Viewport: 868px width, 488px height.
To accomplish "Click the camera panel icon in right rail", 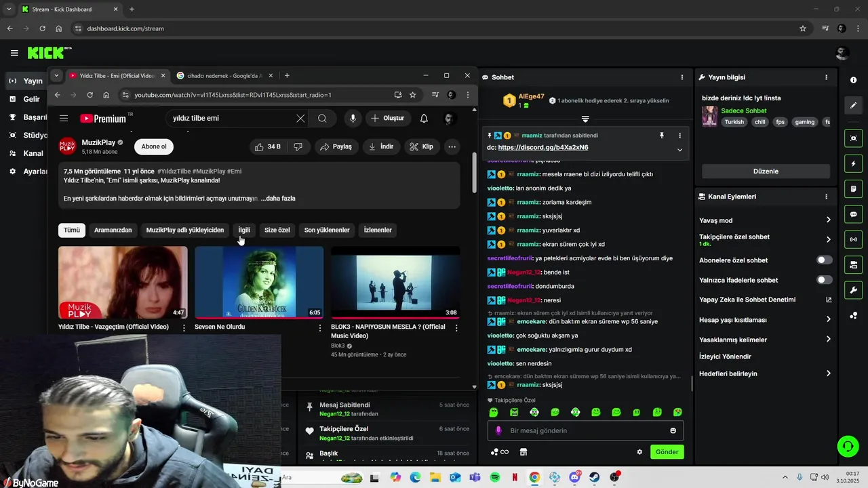I will (853, 264).
